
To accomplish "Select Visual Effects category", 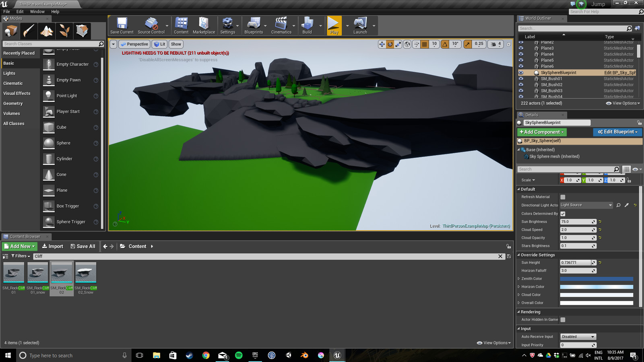I will (x=17, y=93).
